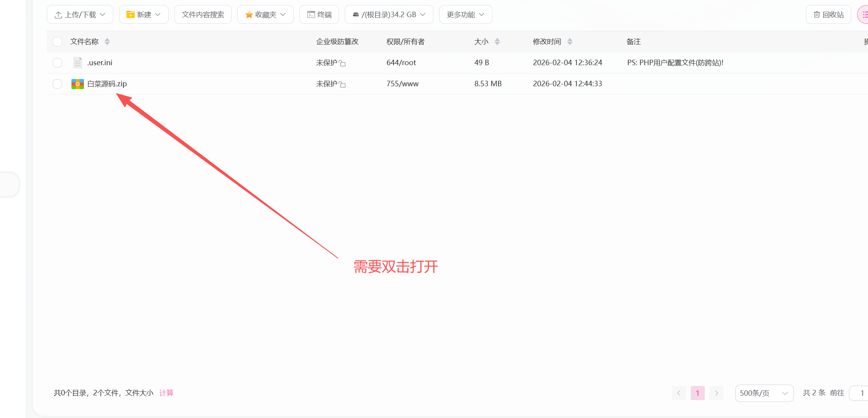Click the zip archive icon for 白菜源码.zip
This screenshot has height=418, width=868.
(77, 84)
